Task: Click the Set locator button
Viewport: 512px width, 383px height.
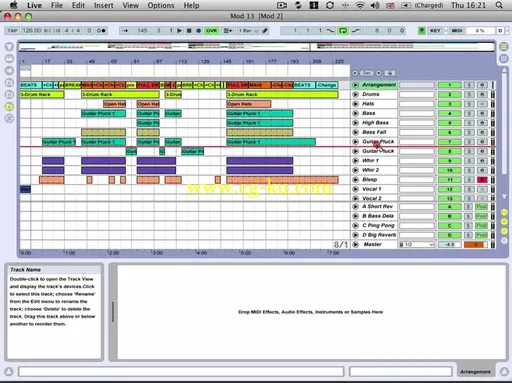Action: tap(367, 73)
